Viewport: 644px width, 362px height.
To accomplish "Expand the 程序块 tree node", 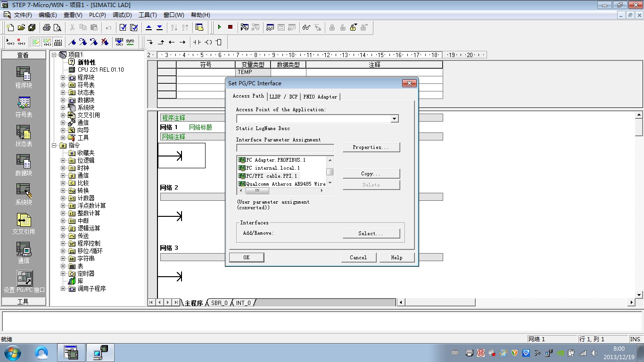I will (x=63, y=77).
